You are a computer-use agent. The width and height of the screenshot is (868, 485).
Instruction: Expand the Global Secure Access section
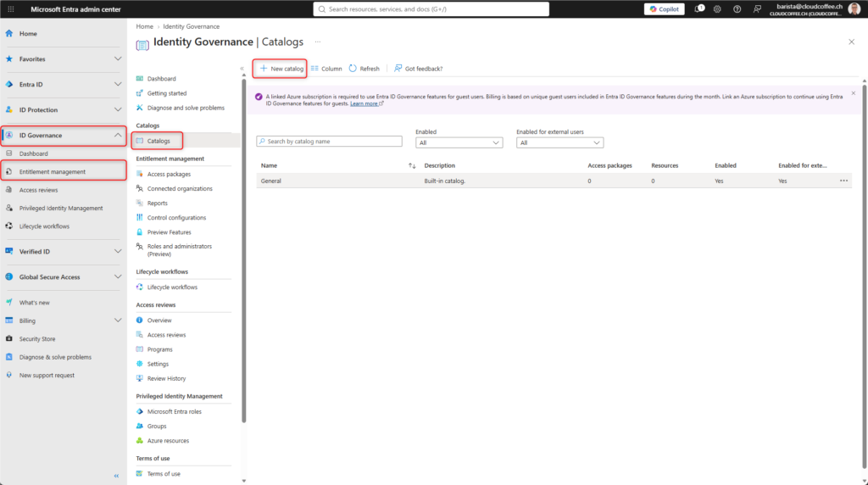coord(117,276)
